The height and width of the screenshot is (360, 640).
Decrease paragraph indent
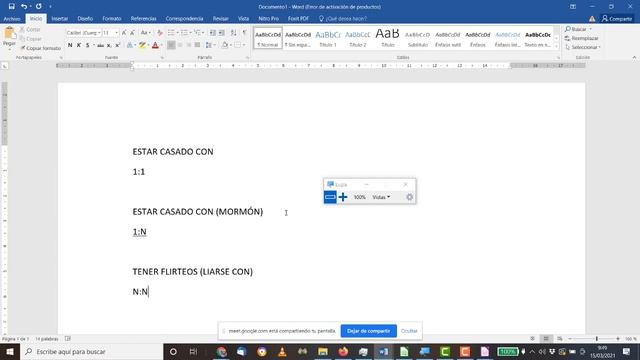click(x=213, y=33)
